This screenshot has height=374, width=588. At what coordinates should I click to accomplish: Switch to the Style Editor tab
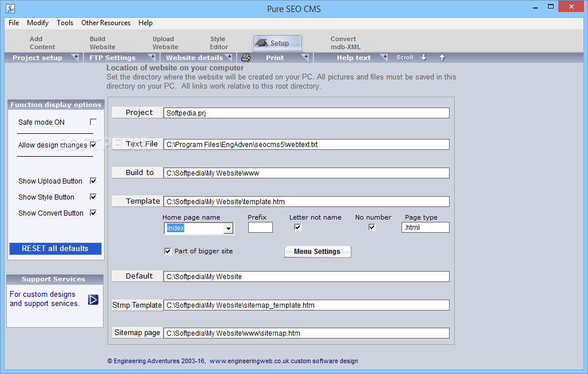218,43
